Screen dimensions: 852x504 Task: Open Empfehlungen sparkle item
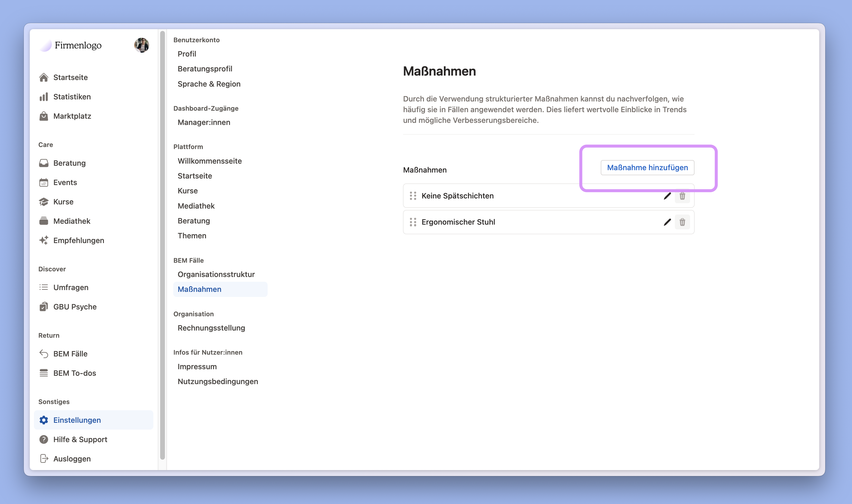pos(79,240)
